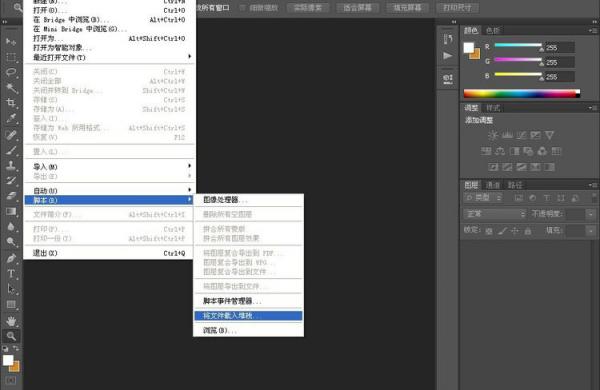
Task: Choose 打开(O)... from File menu
Action: coord(110,10)
